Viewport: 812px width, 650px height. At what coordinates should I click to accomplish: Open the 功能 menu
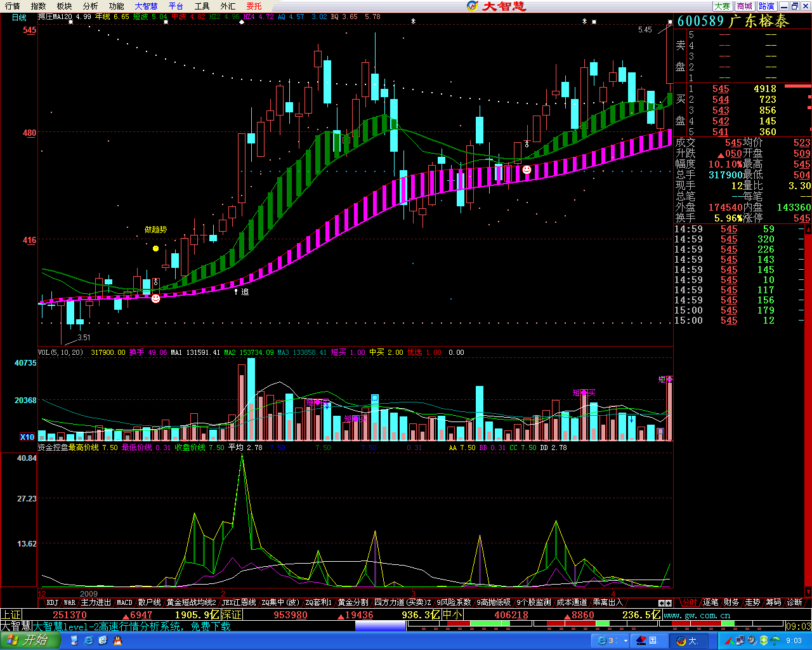pos(117,6)
